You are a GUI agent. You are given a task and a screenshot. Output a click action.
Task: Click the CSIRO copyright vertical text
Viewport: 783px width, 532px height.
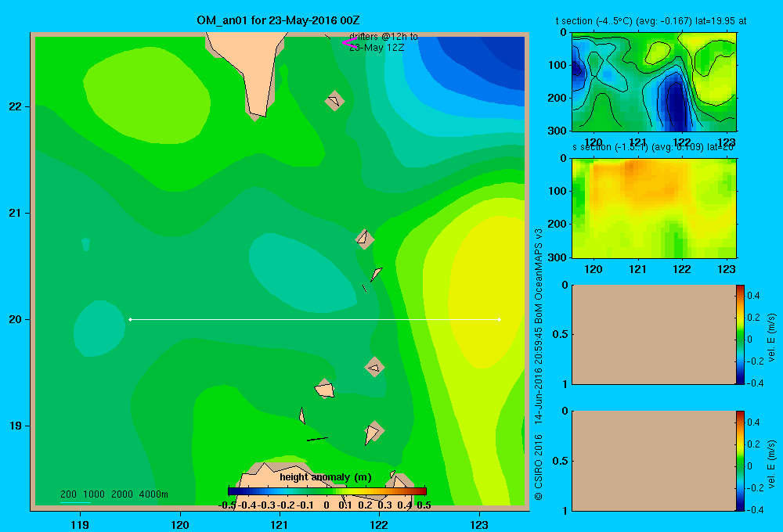539,365
